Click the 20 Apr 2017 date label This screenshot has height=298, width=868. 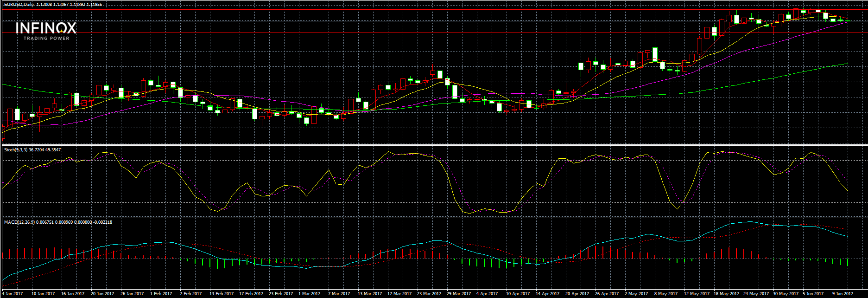(577, 294)
